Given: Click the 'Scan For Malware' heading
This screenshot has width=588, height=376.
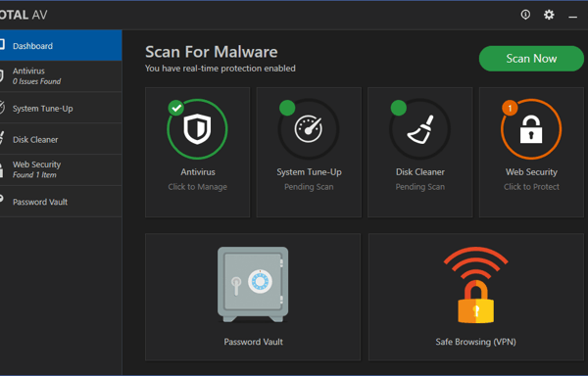Looking at the screenshot, I should coord(211,52).
